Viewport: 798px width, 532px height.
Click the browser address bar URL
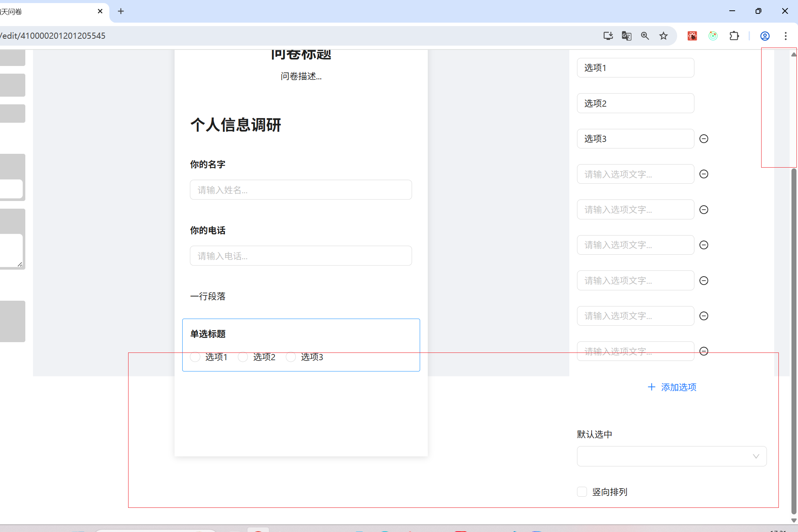point(53,36)
